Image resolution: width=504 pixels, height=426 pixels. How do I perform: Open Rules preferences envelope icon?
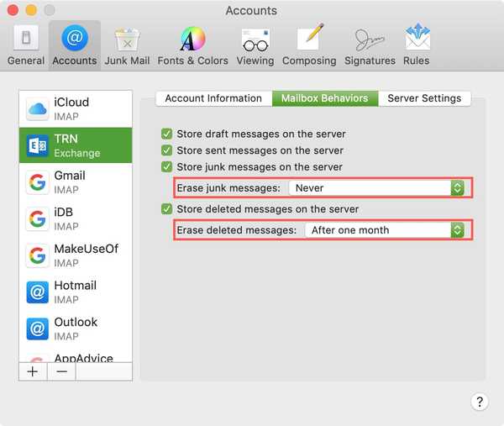(417, 37)
